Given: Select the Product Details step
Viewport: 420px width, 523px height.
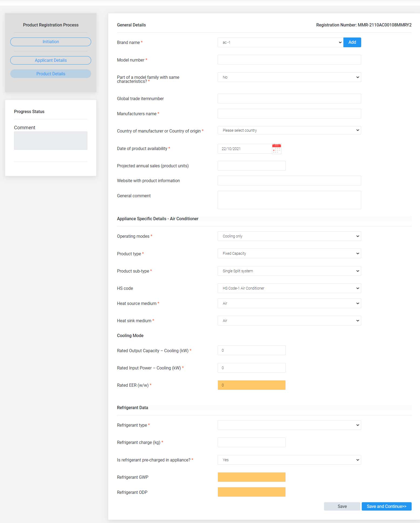Looking at the screenshot, I should [x=51, y=74].
